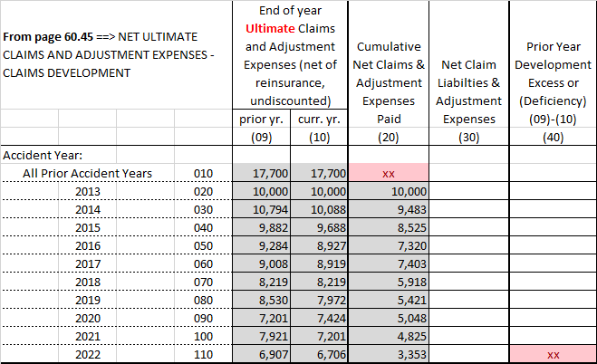Select the pink xx cell in 2022 row

553,354
